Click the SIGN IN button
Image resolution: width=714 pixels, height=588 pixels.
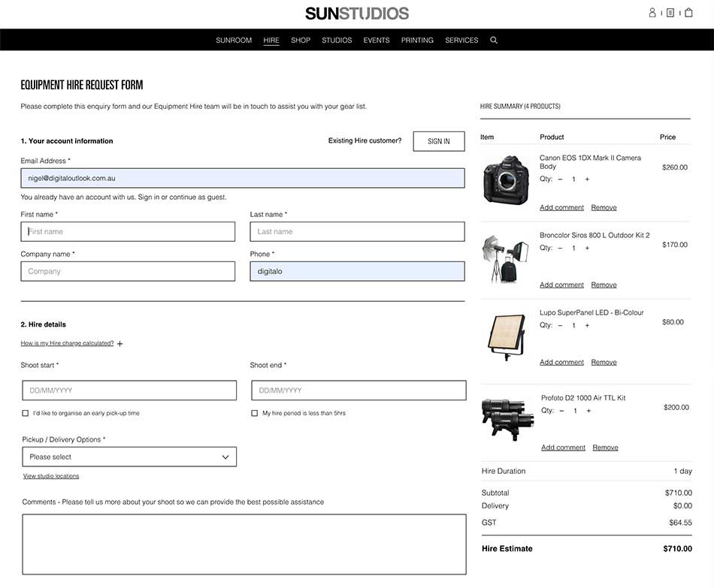point(439,141)
